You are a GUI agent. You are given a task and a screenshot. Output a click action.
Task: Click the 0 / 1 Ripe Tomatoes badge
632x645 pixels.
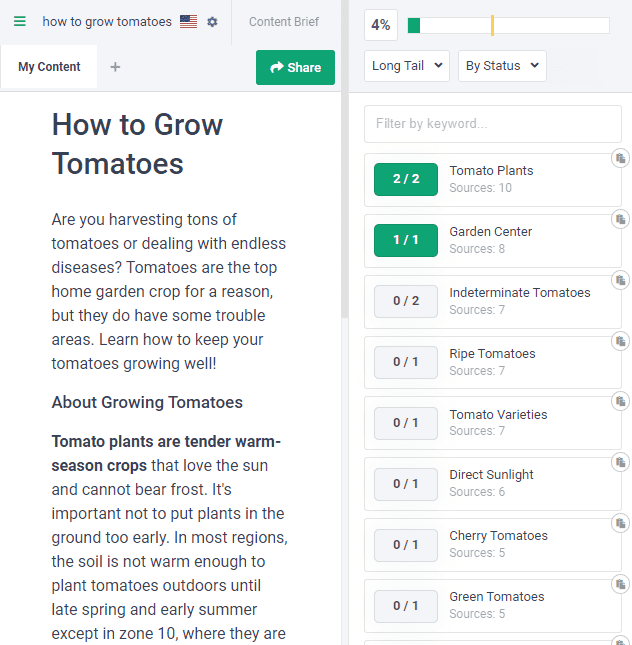pos(406,362)
